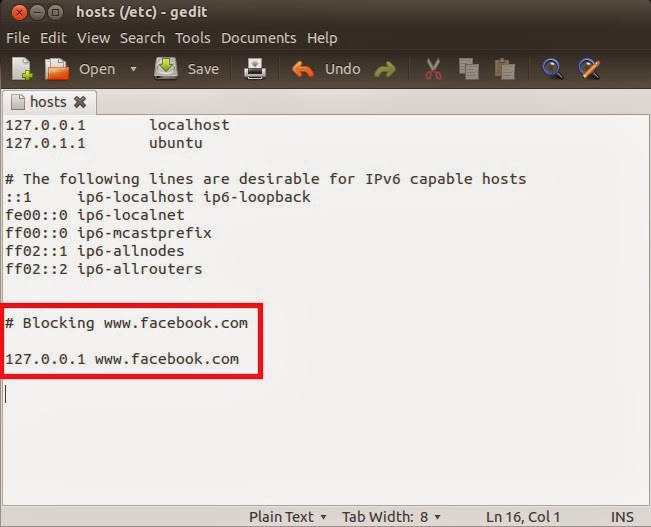Expand the Open recent files arrow
The width and height of the screenshot is (651, 527).
133,69
